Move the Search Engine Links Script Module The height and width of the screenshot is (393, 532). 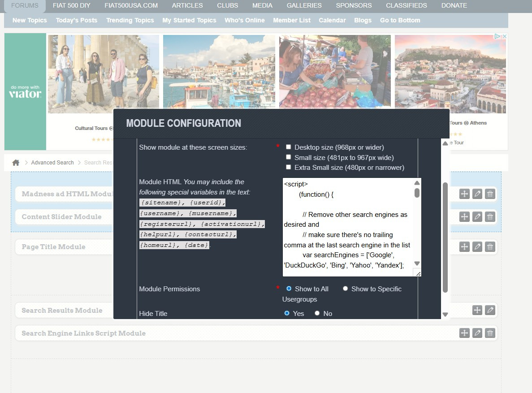pos(464,333)
